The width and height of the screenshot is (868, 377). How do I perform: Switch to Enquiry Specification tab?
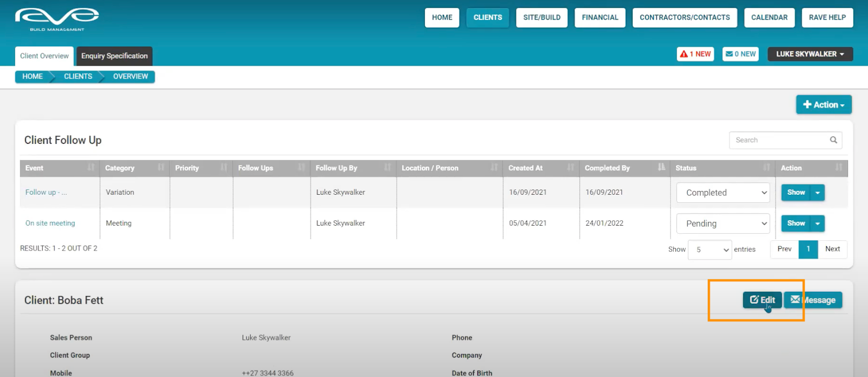point(114,56)
